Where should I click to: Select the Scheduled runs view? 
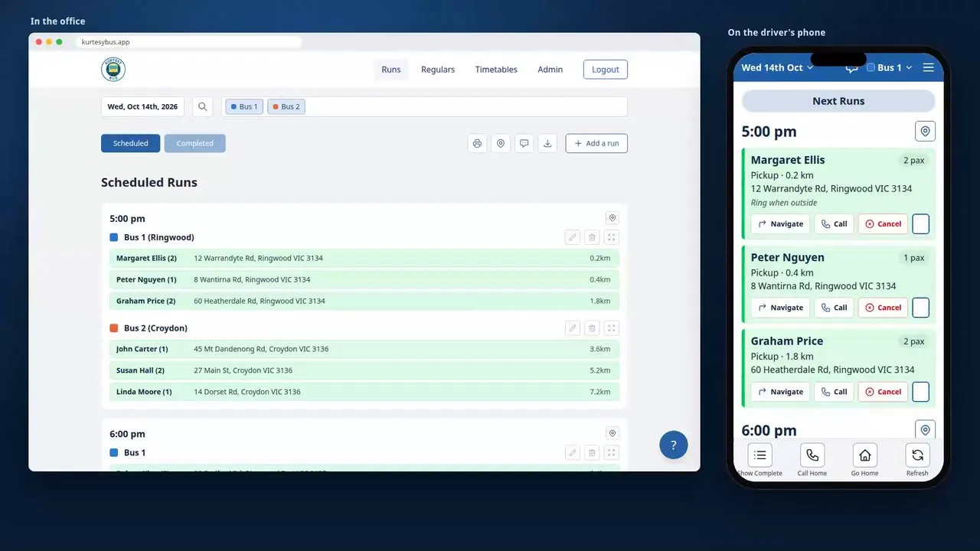[x=131, y=143]
